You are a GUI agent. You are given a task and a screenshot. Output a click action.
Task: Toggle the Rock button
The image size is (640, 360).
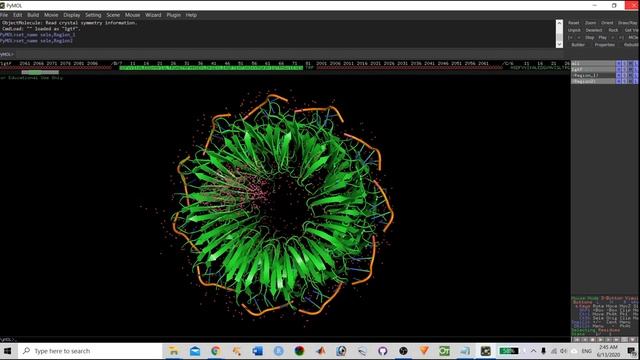tap(613, 30)
